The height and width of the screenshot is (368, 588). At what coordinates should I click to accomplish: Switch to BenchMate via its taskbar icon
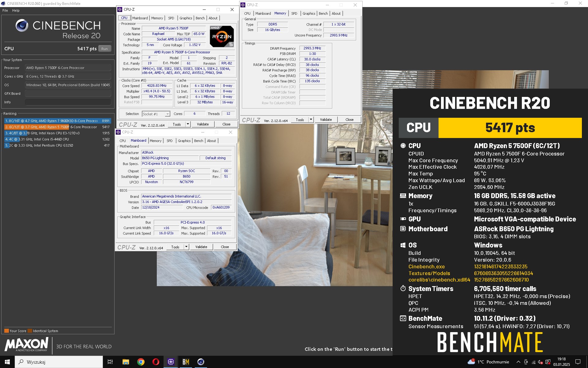tap(186, 362)
